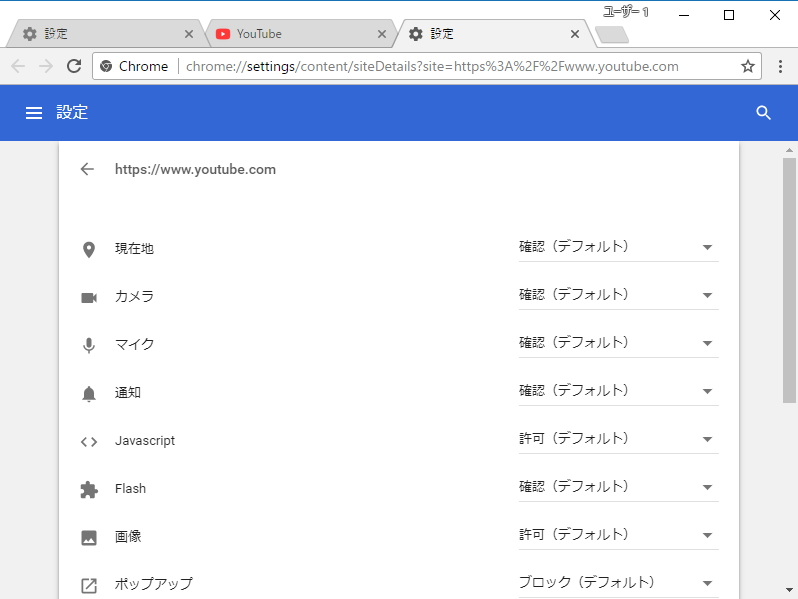This screenshot has width=798, height=599.
Task: Maximize the Chrome window
Action: pos(729,15)
